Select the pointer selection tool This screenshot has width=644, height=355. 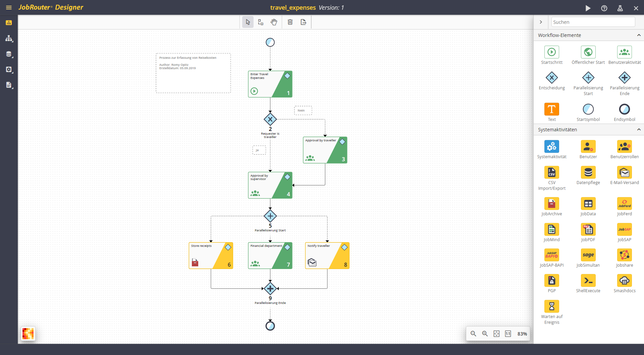point(248,22)
